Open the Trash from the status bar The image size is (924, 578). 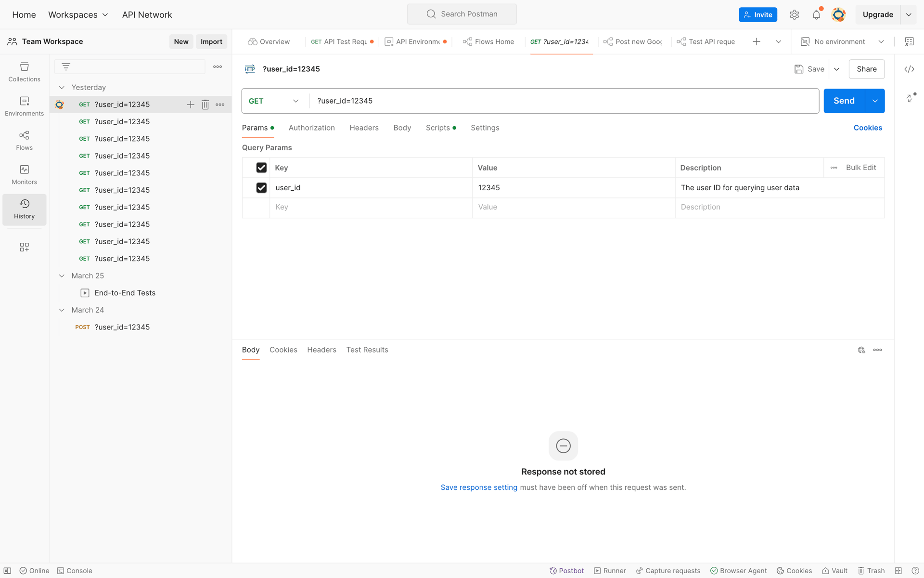(x=871, y=571)
